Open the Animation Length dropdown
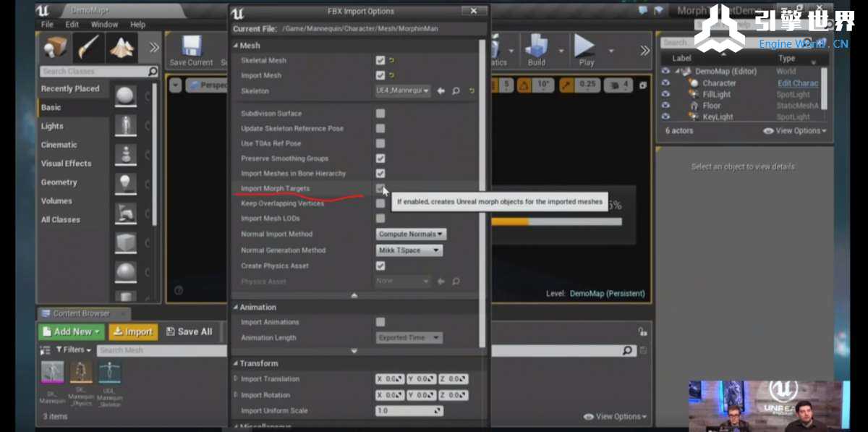 (x=409, y=338)
